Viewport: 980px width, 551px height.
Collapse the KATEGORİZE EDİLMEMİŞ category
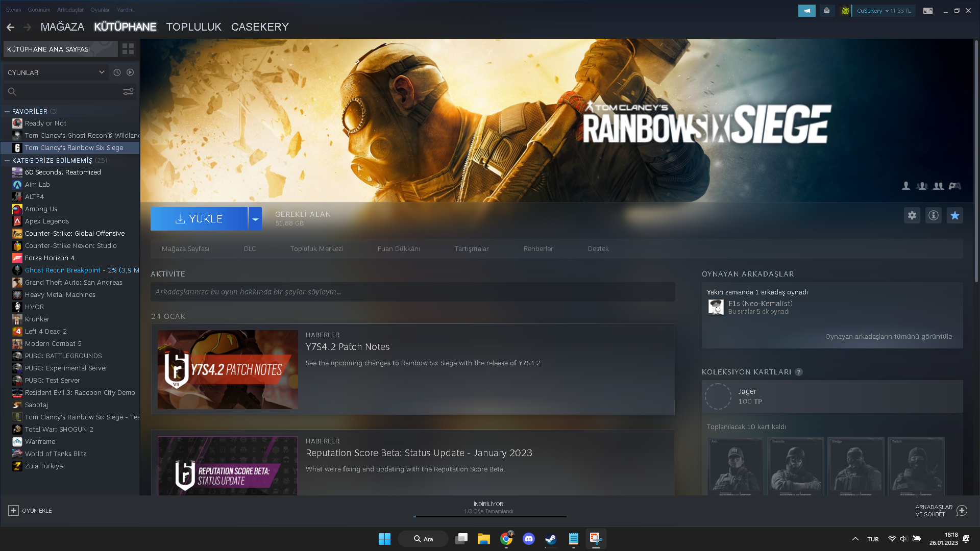[7, 160]
